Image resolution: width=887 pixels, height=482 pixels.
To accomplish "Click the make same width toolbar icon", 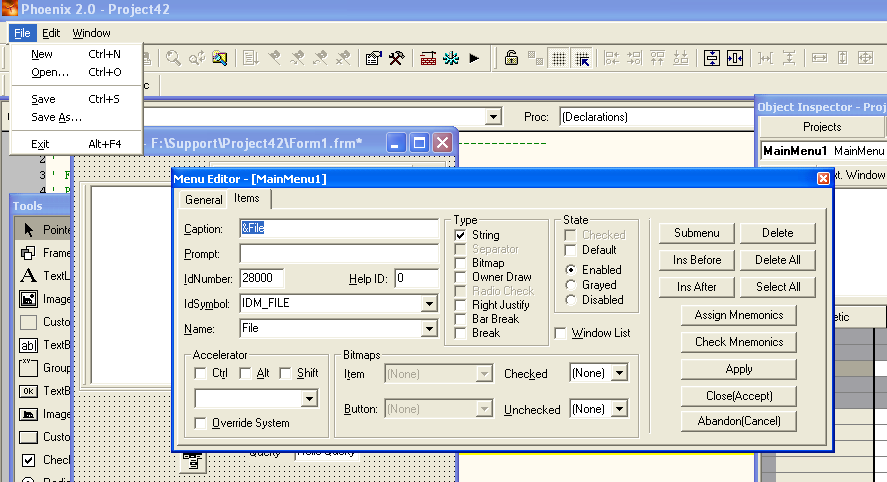I will 819,58.
